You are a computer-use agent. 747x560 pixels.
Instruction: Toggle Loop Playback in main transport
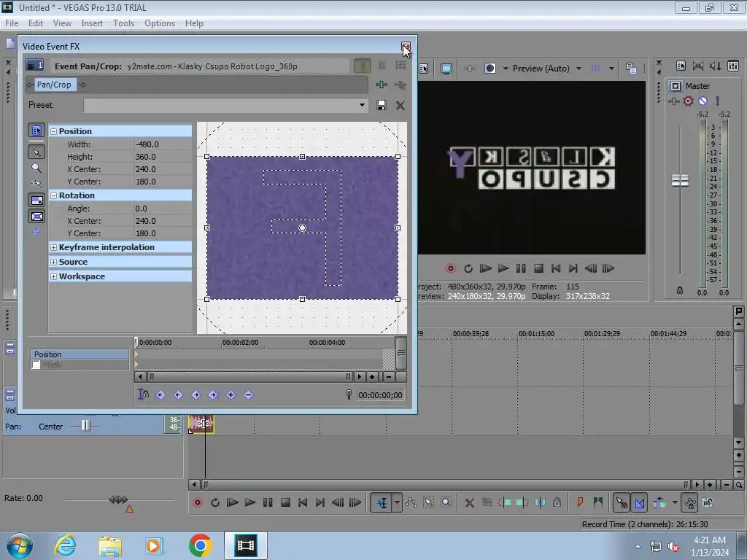pos(215,502)
